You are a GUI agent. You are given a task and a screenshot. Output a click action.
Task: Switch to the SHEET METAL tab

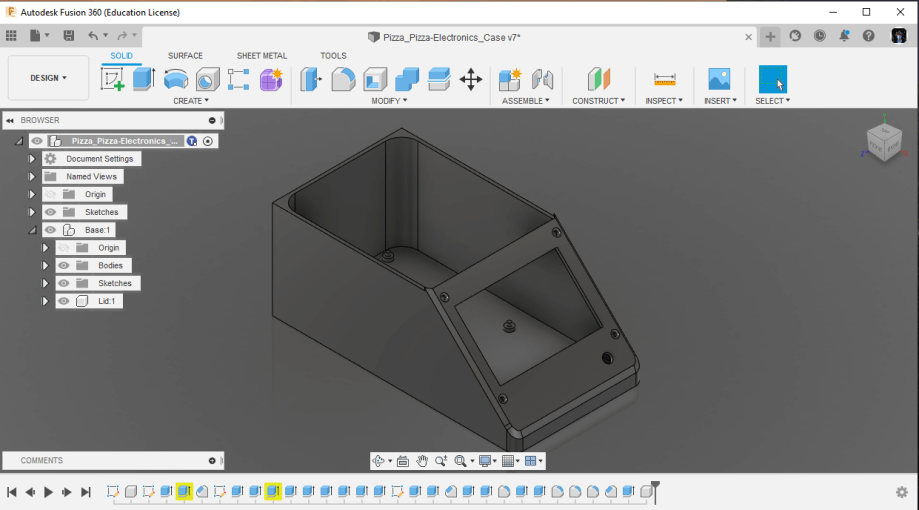pyautogui.click(x=261, y=56)
